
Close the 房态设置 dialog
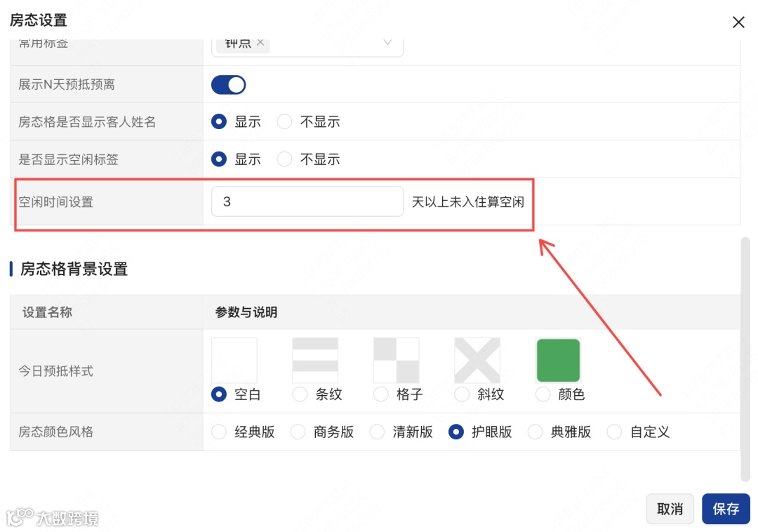[x=738, y=22]
